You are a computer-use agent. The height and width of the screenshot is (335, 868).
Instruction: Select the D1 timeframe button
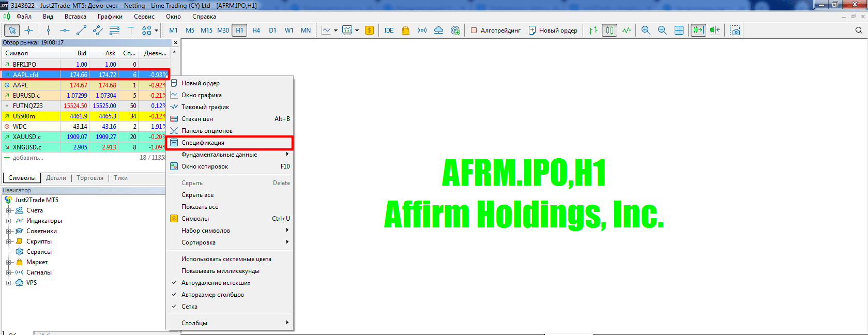tap(272, 31)
